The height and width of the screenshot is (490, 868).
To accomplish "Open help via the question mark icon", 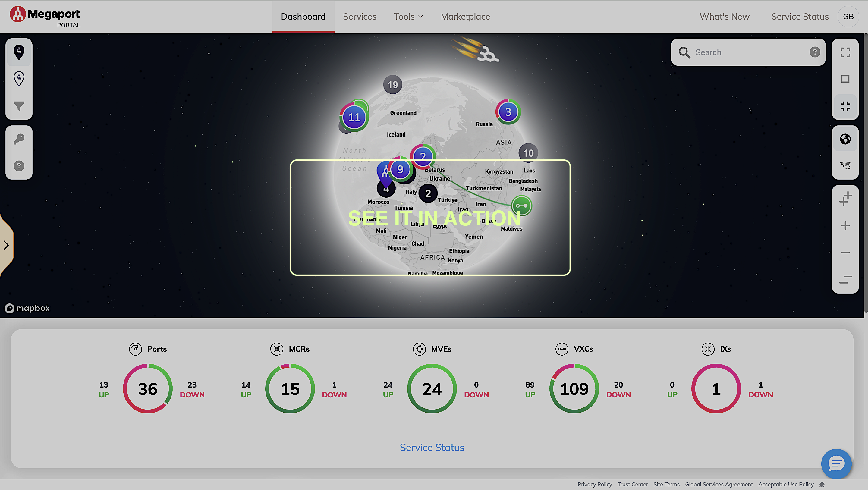I will point(18,165).
